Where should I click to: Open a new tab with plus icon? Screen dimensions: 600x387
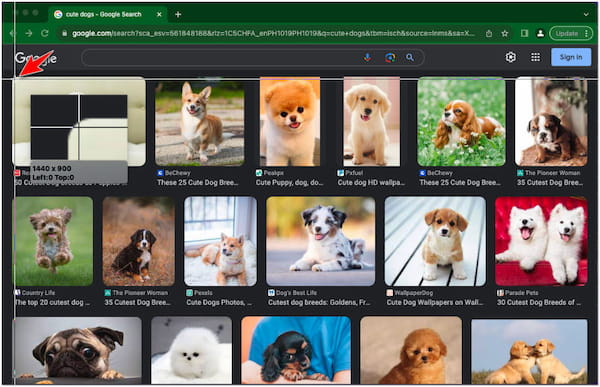pos(178,15)
